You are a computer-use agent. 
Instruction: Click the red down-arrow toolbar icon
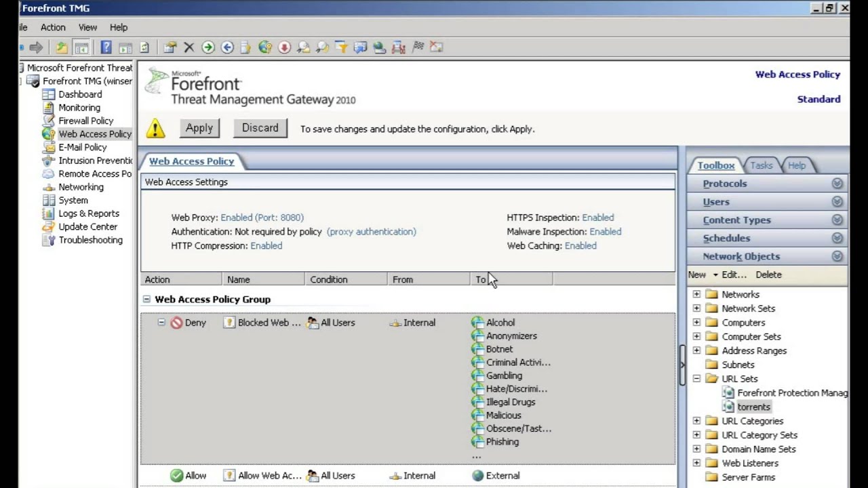(x=284, y=47)
